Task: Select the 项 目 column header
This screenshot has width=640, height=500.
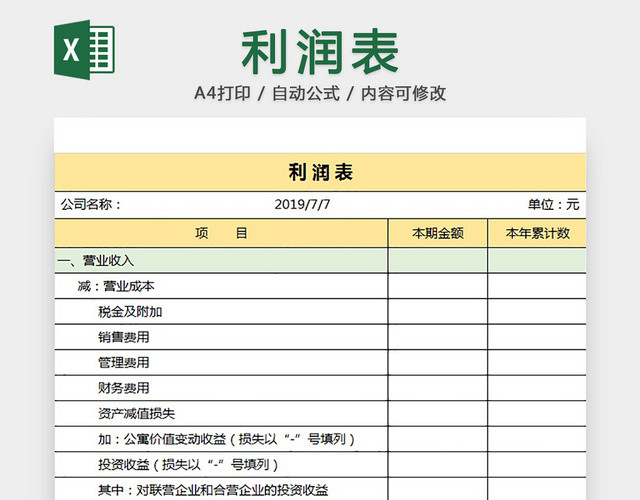Action: [221, 233]
